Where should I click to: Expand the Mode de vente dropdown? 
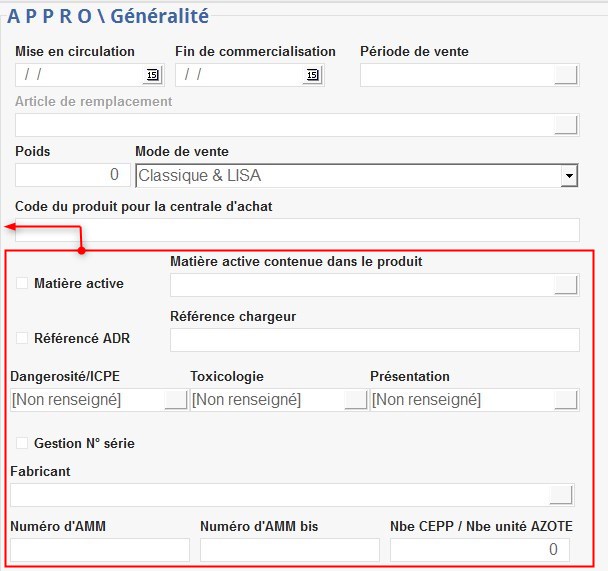click(569, 176)
